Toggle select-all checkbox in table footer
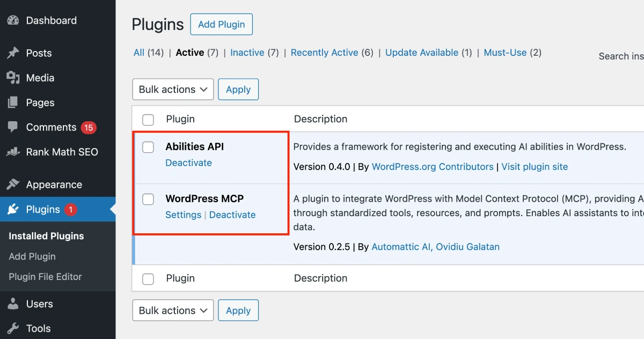644x339 pixels. 148,279
